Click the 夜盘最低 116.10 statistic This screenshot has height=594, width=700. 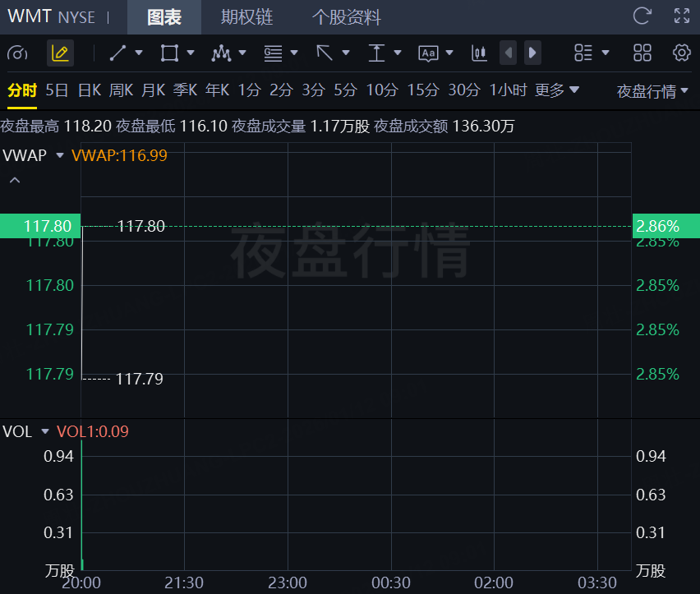click(172, 127)
